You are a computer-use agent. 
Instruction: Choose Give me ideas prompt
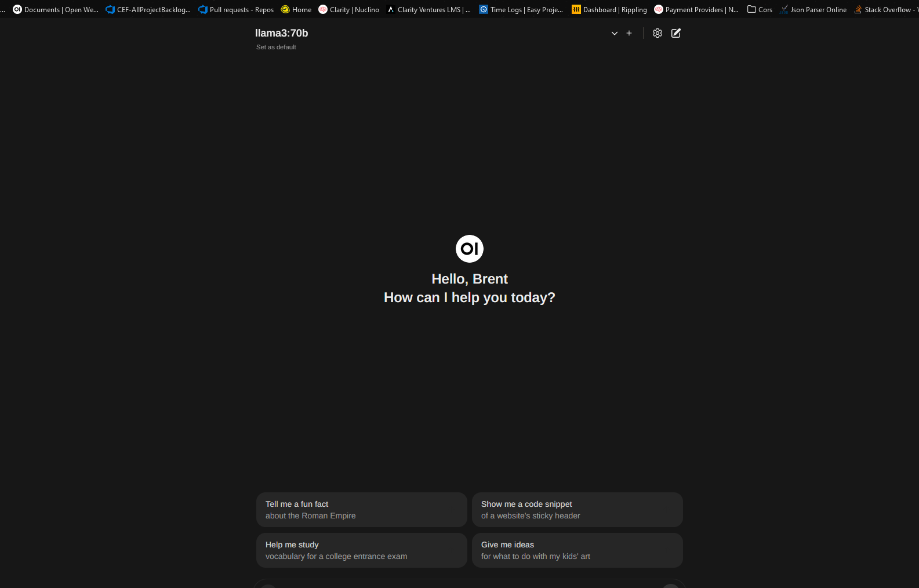[x=577, y=550]
